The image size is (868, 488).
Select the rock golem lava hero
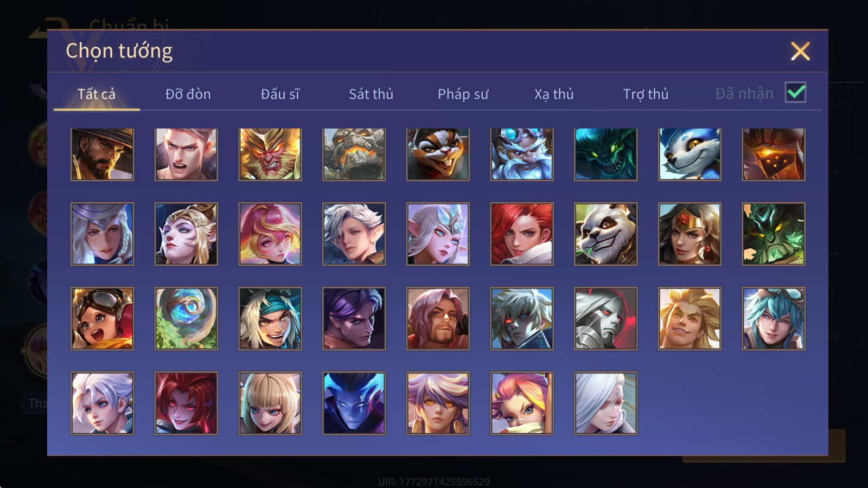(354, 154)
